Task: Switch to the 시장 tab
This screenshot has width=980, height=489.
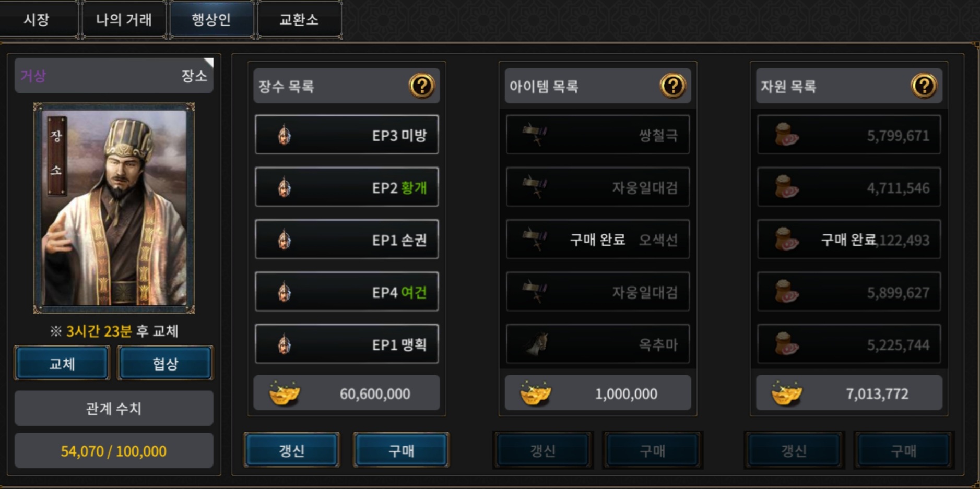Action: [38, 19]
